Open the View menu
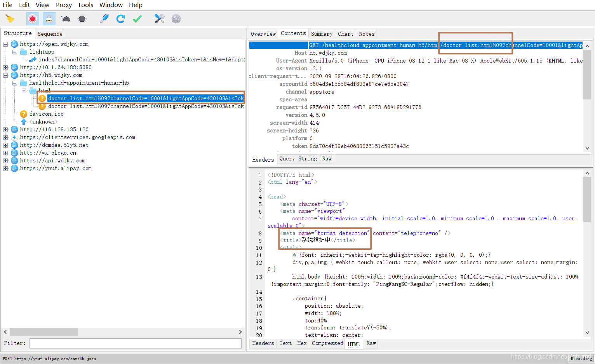Image resolution: width=595 pixels, height=364 pixels. coord(42,5)
